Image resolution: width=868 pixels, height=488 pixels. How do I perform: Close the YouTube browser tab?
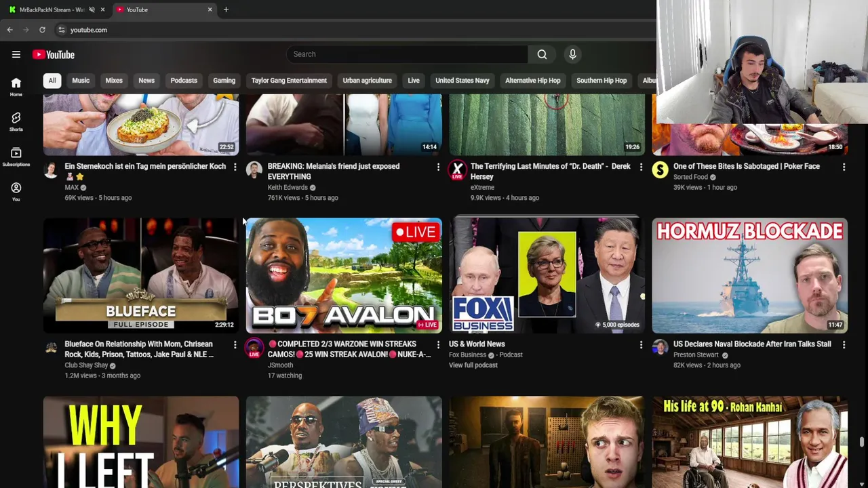click(x=210, y=9)
